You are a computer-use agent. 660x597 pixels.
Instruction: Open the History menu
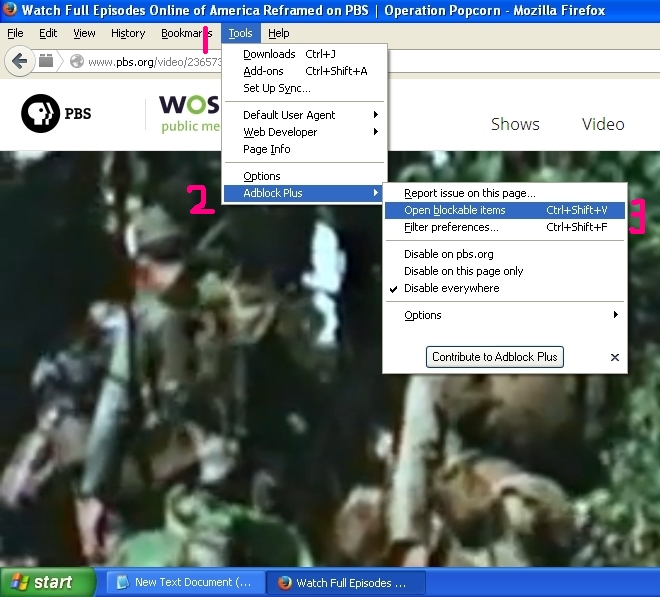(128, 33)
